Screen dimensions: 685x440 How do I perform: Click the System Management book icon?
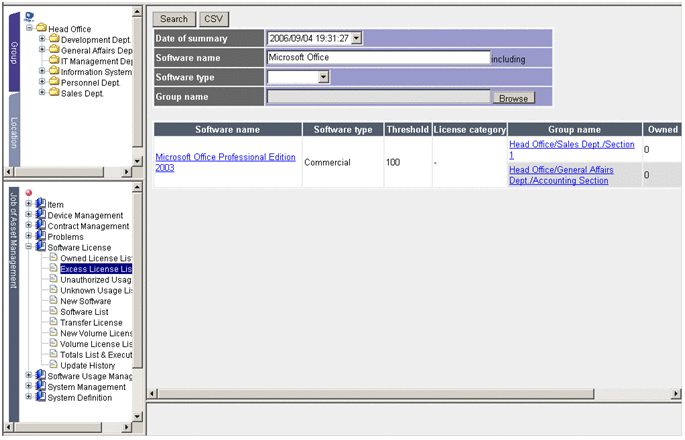[41, 386]
